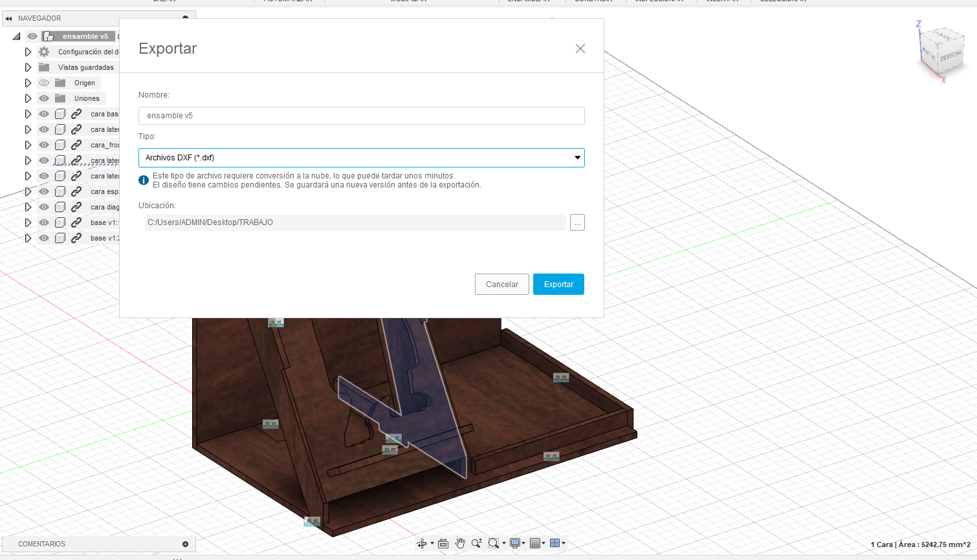Select the ensamble v5 label in browser tree
This screenshot has width=977, height=560.
[x=85, y=36]
